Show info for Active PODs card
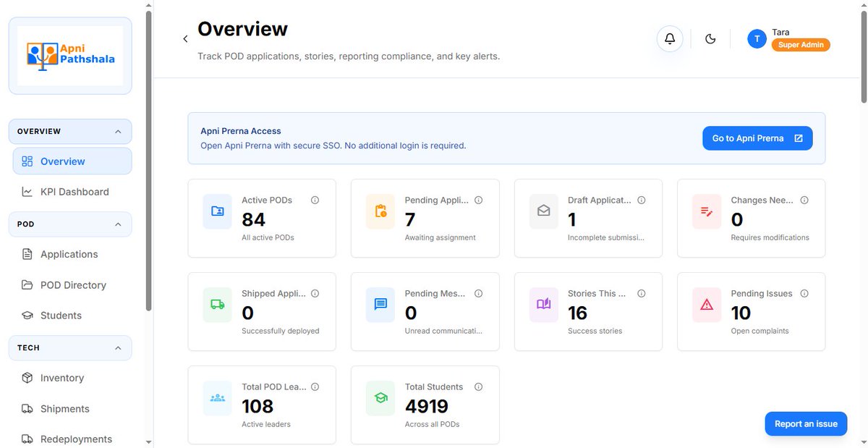This screenshot has width=868, height=448. [315, 200]
